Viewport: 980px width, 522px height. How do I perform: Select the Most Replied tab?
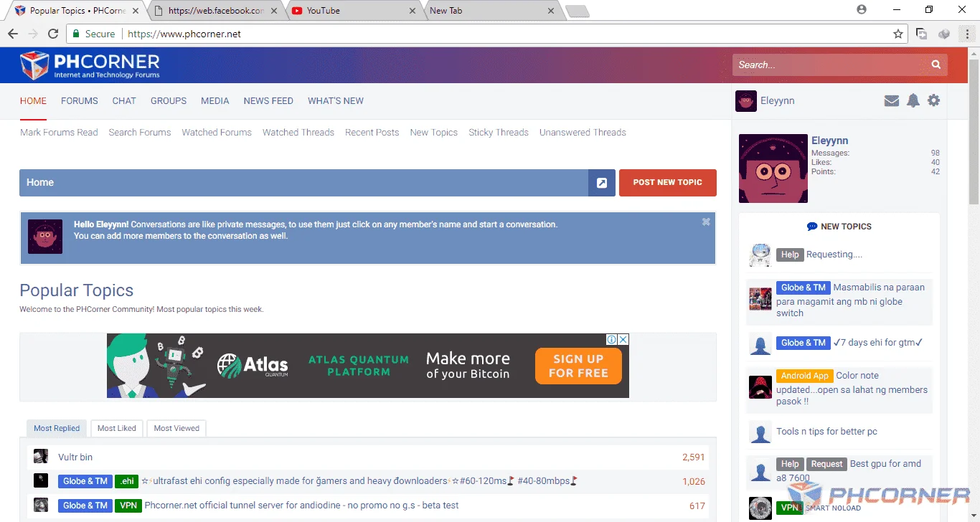[57, 428]
